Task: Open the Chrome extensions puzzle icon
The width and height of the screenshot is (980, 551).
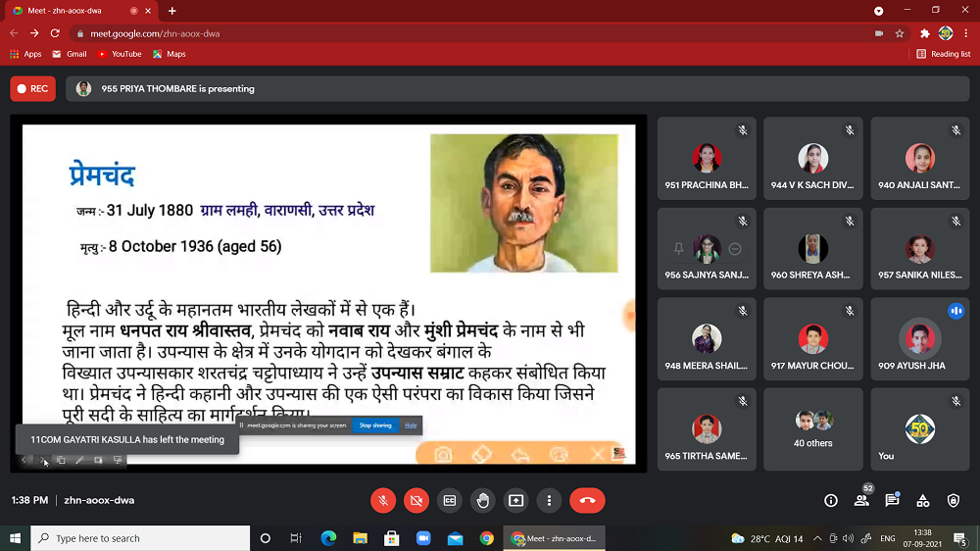Action: point(924,33)
